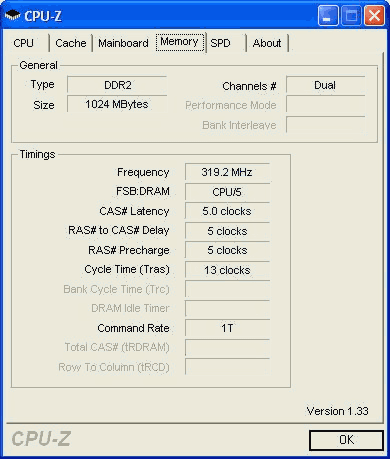
Task: Click the CPU-Z chip icon in title bar
Action: (x=13, y=15)
